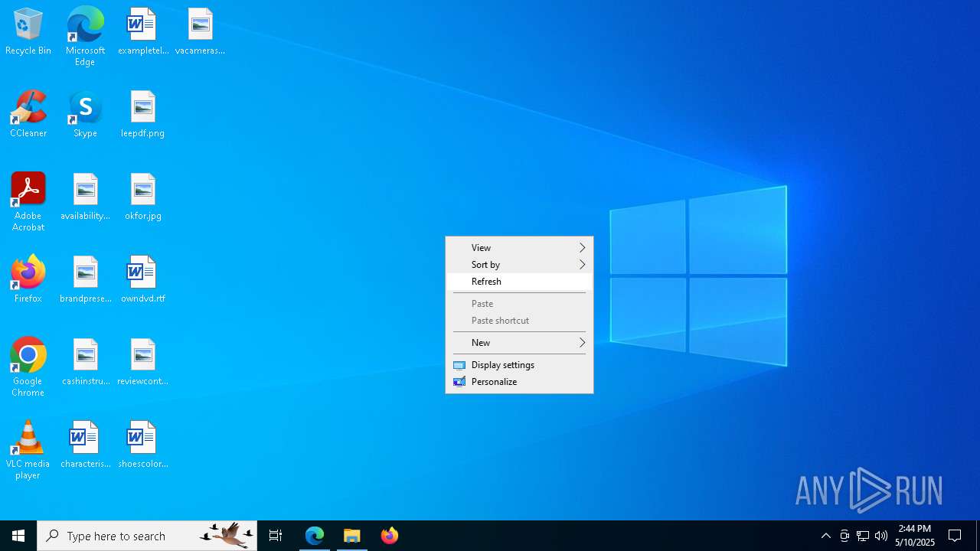Select the brandprese image file icon

(85, 280)
